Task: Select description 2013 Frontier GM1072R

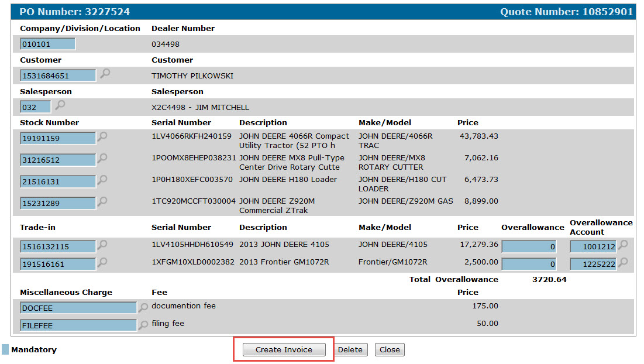Action: (x=284, y=262)
